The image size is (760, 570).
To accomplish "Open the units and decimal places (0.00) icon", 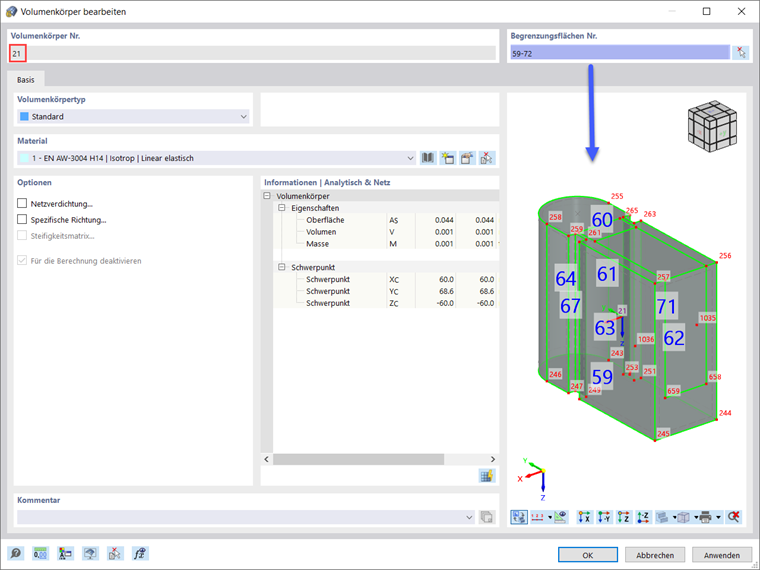I will [x=40, y=553].
